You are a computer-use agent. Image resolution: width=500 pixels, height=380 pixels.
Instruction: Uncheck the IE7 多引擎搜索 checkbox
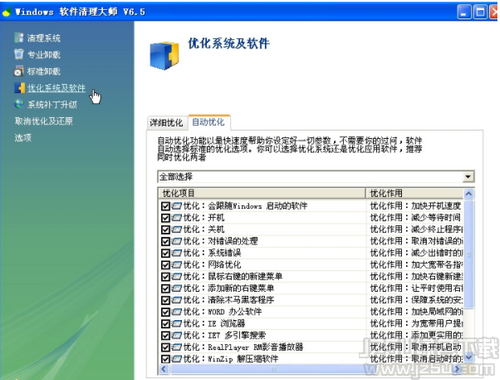pyautogui.click(x=165, y=335)
